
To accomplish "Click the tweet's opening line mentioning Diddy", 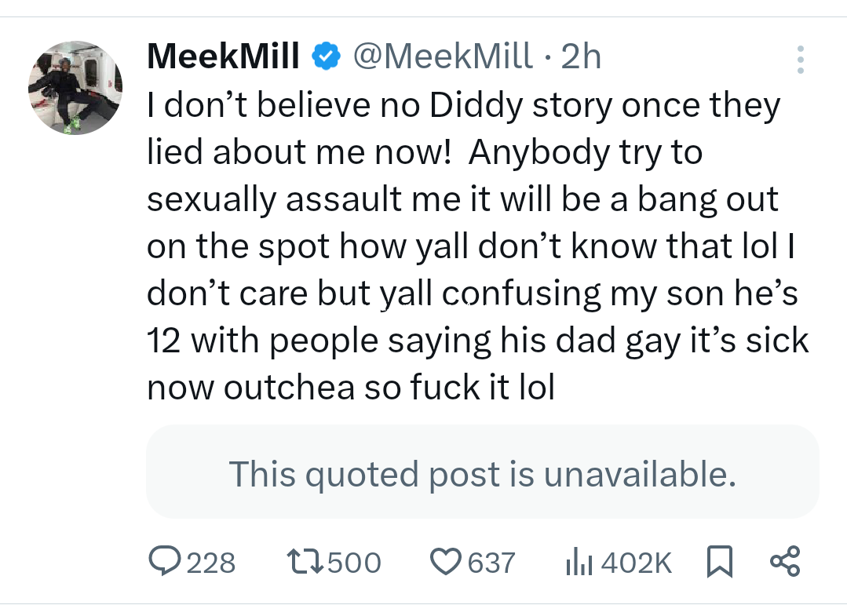I will [x=463, y=105].
